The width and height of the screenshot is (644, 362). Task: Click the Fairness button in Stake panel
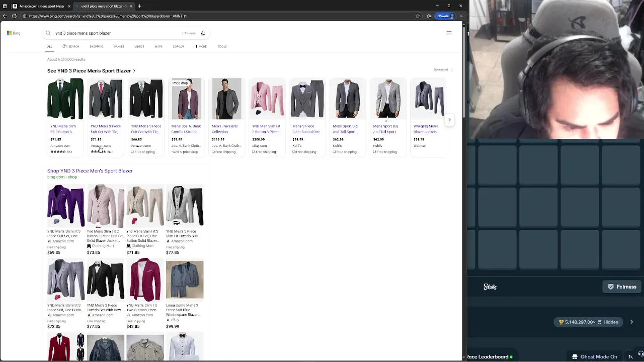(x=622, y=287)
